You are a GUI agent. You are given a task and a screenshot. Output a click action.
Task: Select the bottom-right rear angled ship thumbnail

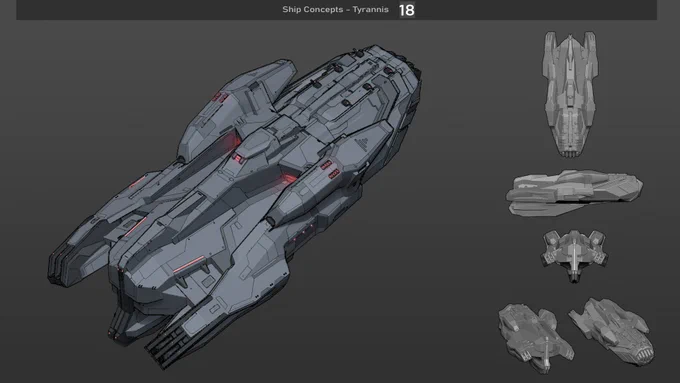click(611, 331)
